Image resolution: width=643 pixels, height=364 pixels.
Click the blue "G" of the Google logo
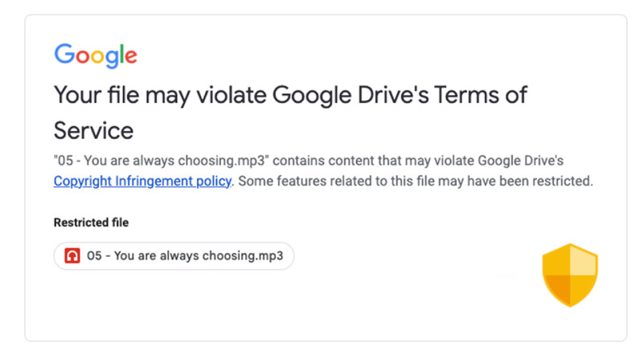(63, 55)
